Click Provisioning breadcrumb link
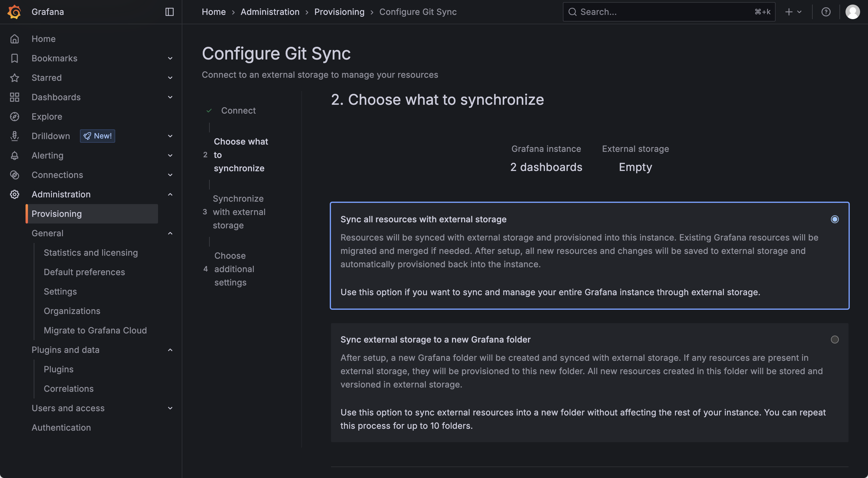Viewport: 868px width, 478px height. tap(339, 12)
